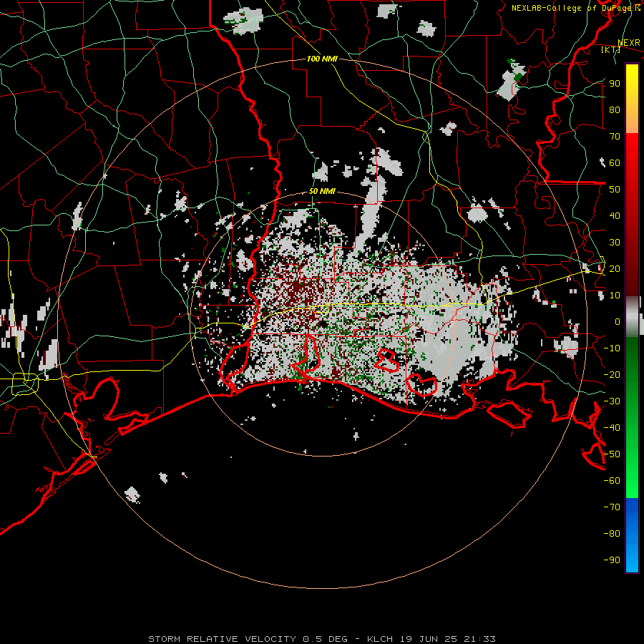Click the 21:33 timestamp text
The width and height of the screenshot is (644, 644).
point(479,639)
